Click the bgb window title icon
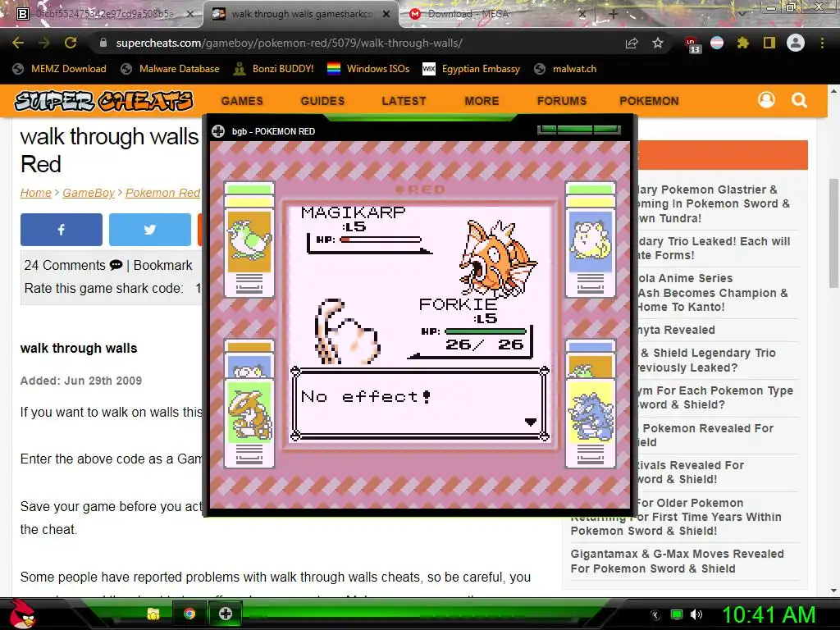This screenshot has width=840, height=630. (x=218, y=131)
